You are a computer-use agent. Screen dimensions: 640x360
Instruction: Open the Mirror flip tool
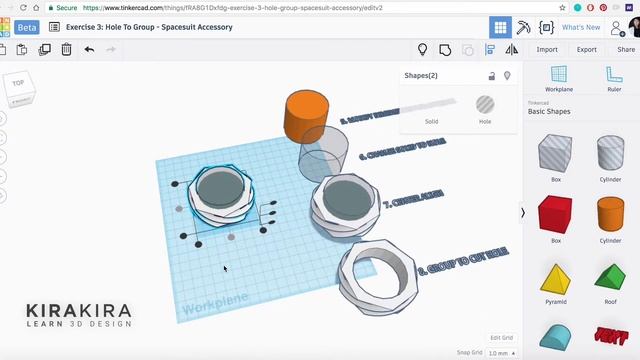point(511,49)
